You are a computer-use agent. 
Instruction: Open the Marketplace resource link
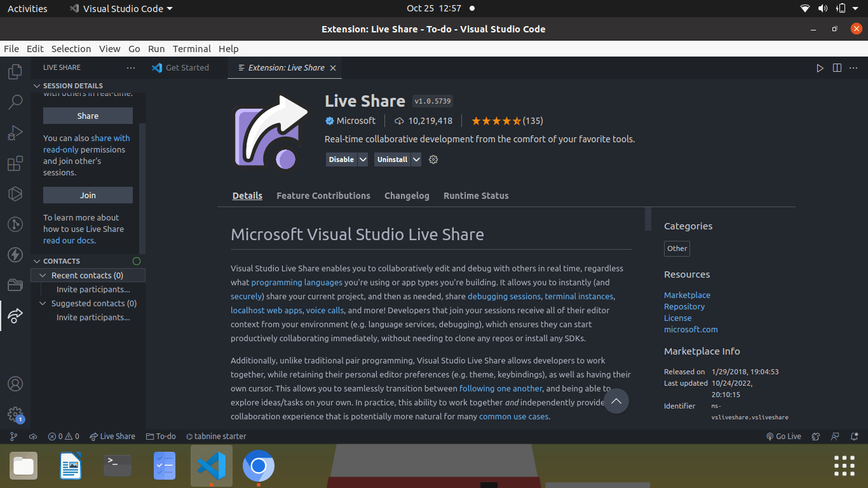[687, 295]
